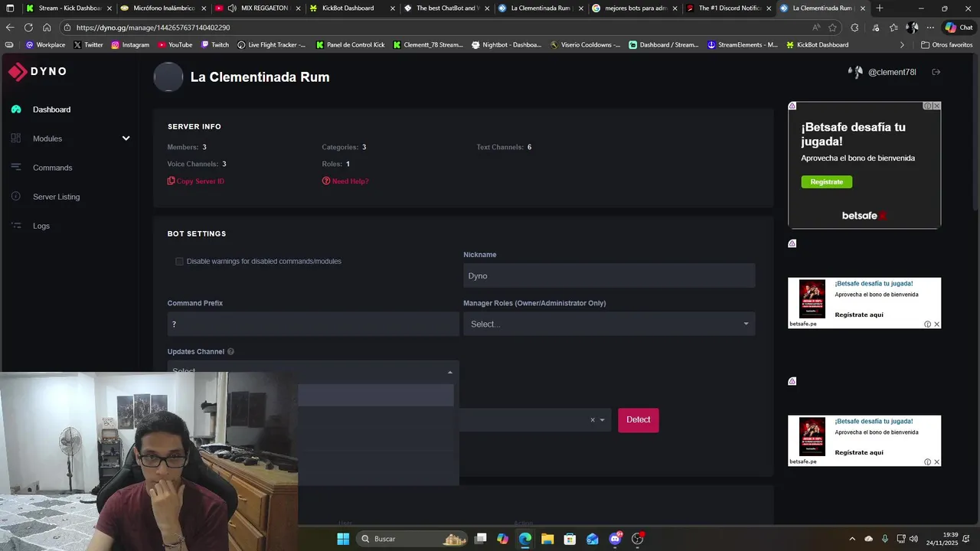980x551 pixels.
Task: Open the Need Help? link
Action: click(x=345, y=181)
